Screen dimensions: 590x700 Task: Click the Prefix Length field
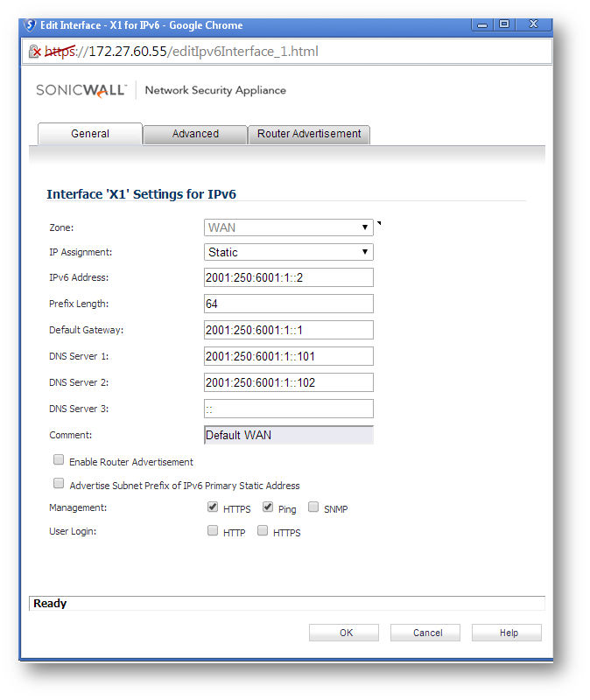289,304
